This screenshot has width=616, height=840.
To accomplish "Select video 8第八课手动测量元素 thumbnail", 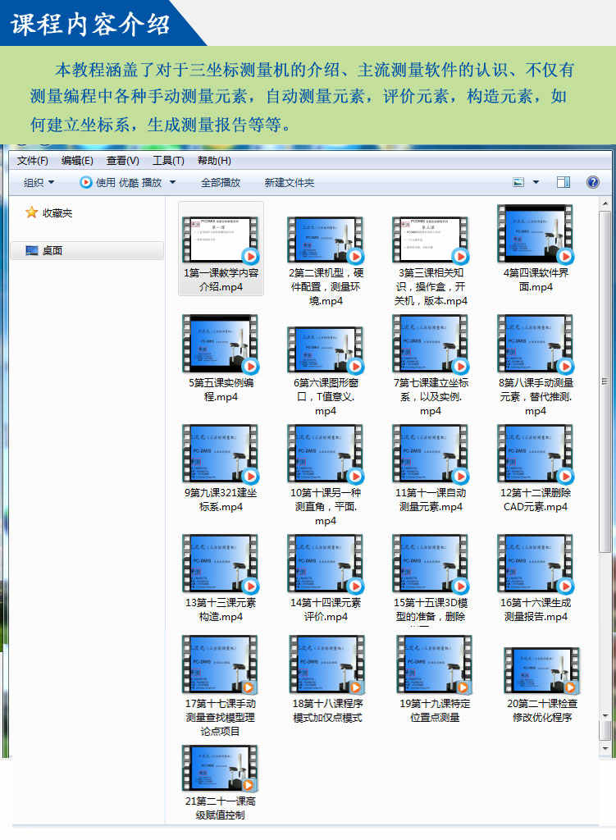I will (536, 344).
